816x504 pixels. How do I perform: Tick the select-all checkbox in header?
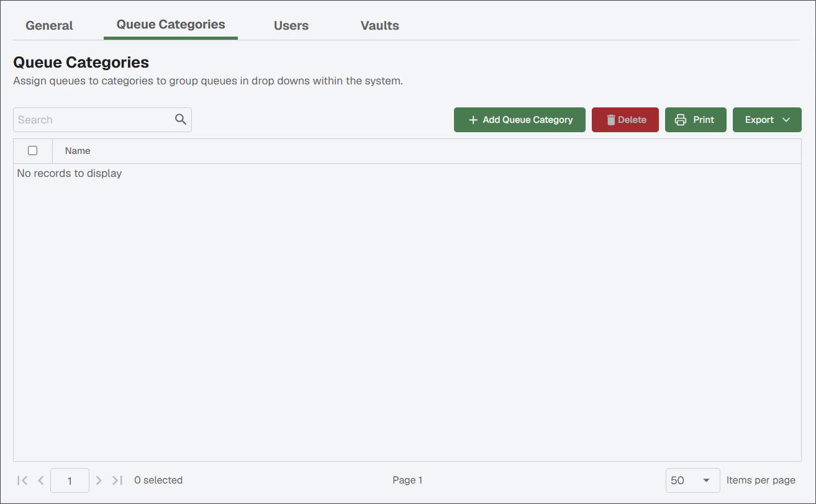[33, 151]
